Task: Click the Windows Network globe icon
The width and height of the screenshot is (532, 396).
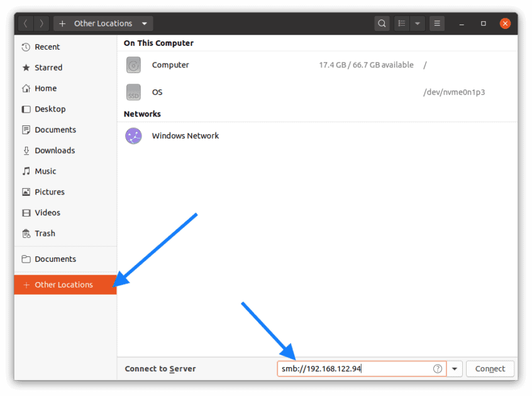Action: (x=133, y=135)
